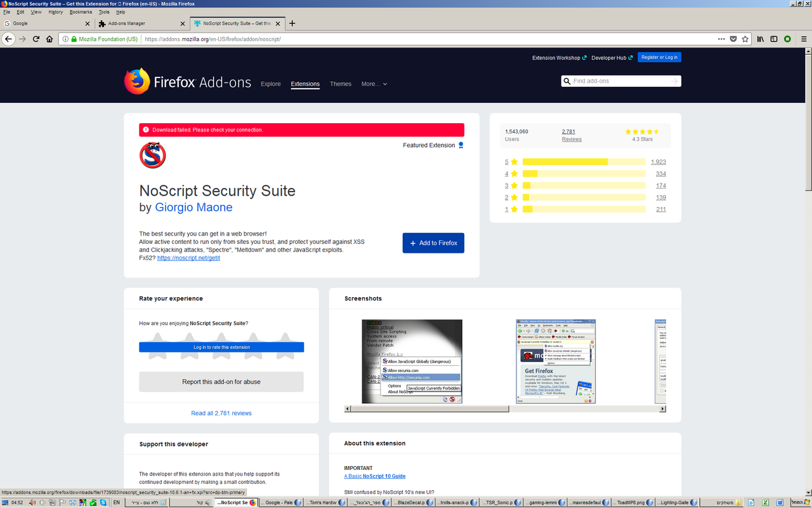
Task: Open the Tools menu
Action: 104,12
